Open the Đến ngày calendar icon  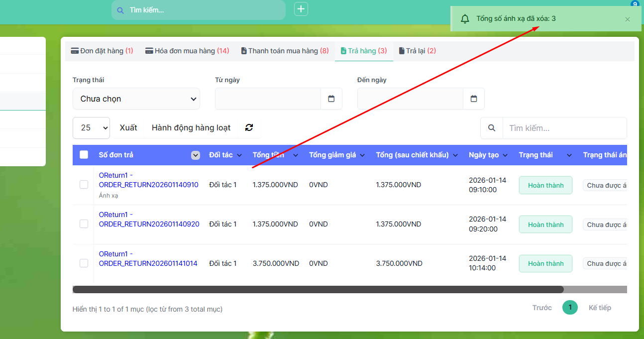[x=474, y=99]
